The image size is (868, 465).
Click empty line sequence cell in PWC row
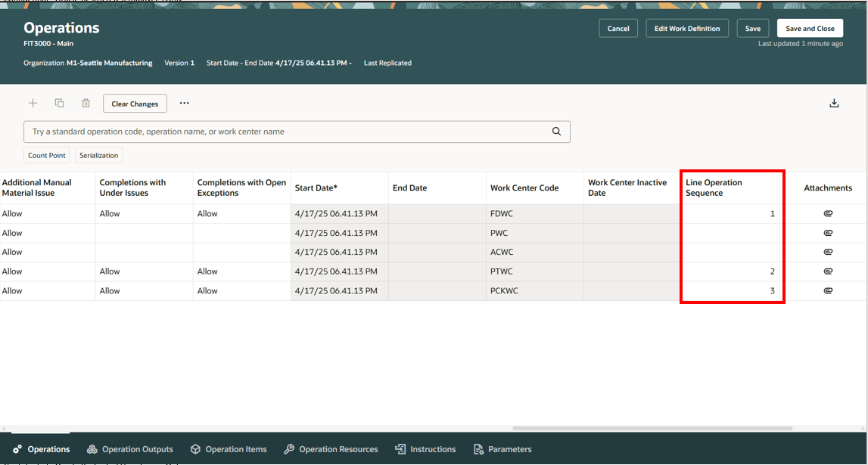pyautogui.click(x=732, y=233)
